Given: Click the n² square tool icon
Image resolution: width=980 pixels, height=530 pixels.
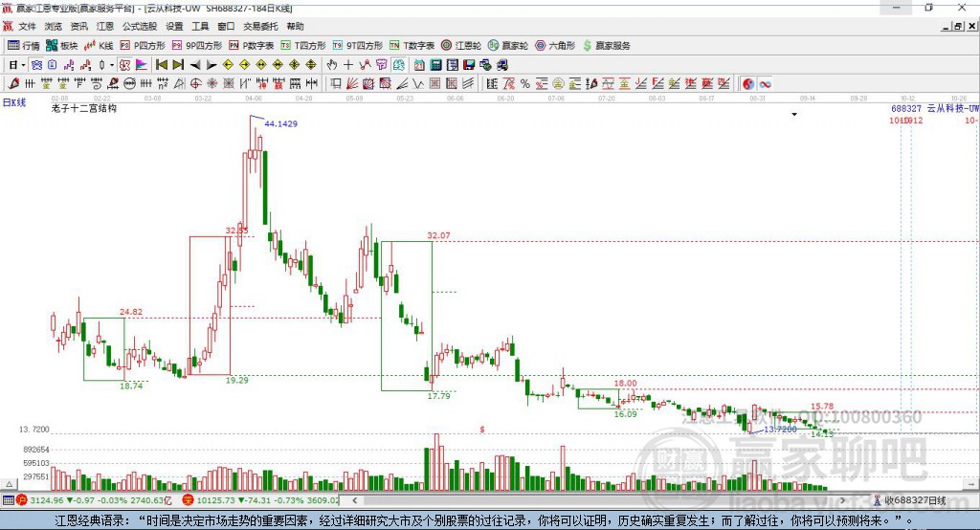Looking at the screenshot, I should click(163, 84).
